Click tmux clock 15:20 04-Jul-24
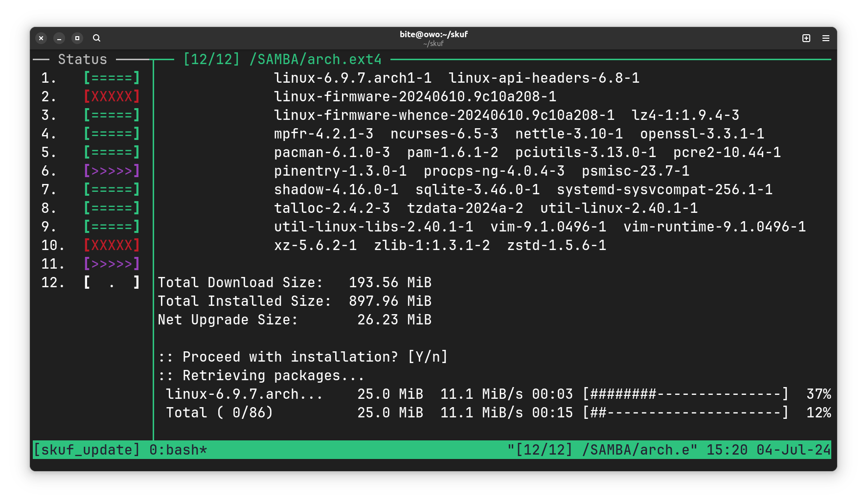 [x=769, y=450]
